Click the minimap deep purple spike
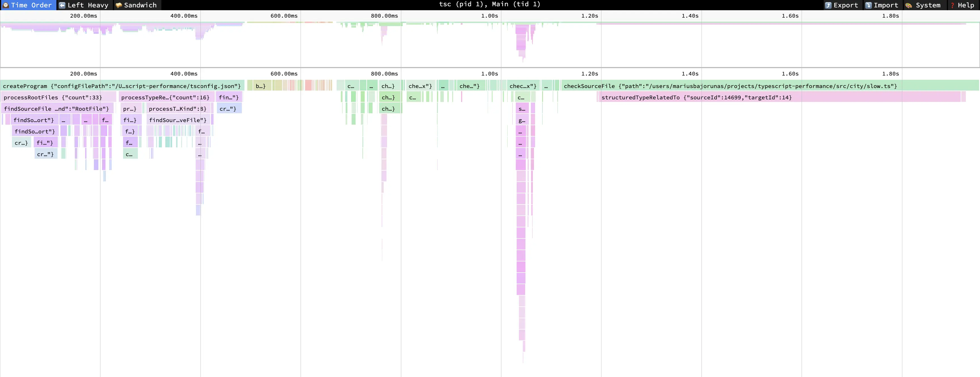The height and width of the screenshot is (377, 980). coord(521,42)
